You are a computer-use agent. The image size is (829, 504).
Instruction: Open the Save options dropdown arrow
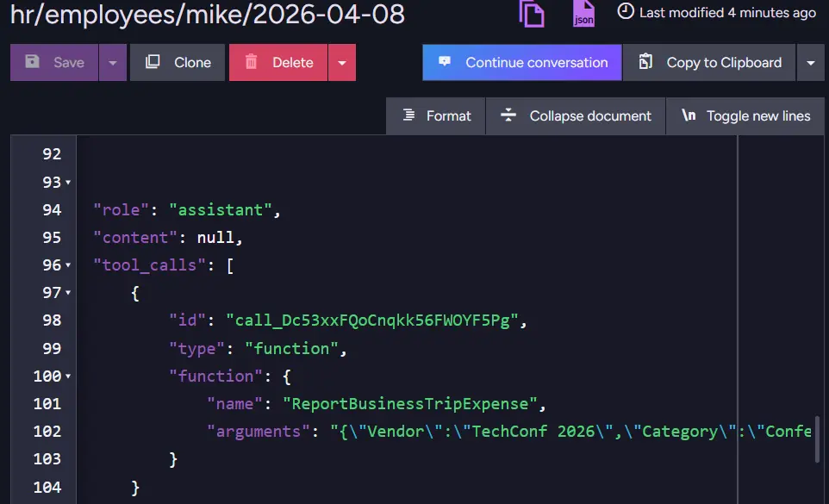[113, 62]
